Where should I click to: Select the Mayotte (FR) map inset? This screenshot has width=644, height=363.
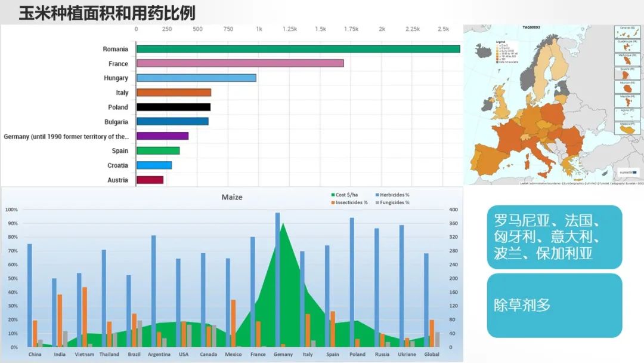pyautogui.click(x=627, y=101)
